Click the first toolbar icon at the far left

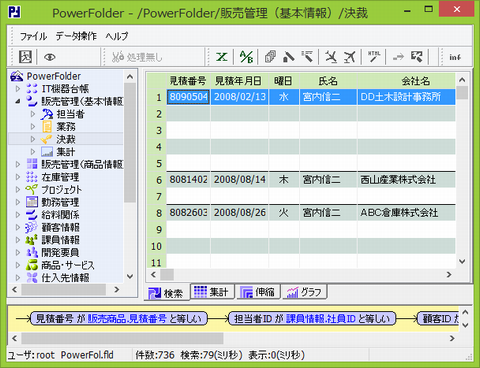25,57
